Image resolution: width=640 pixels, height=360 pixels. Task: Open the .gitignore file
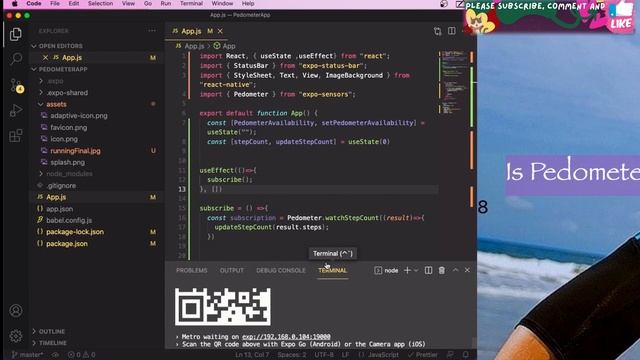[61, 185]
